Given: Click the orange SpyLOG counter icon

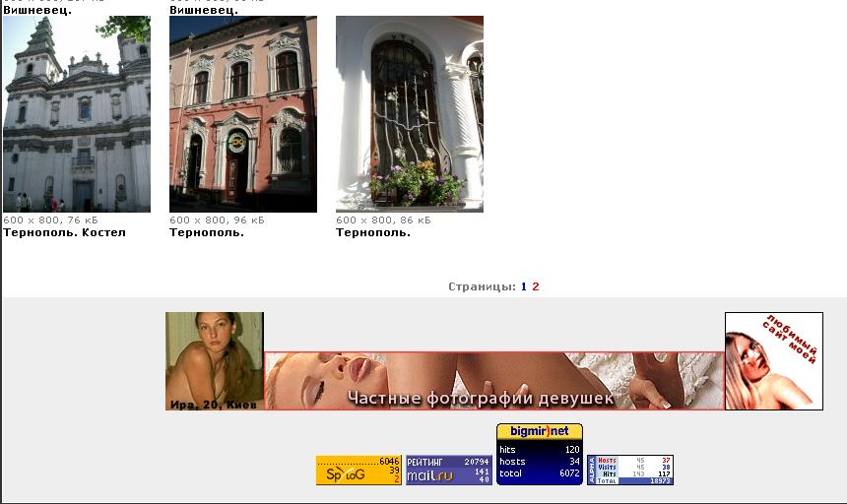Looking at the screenshot, I should (358, 471).
